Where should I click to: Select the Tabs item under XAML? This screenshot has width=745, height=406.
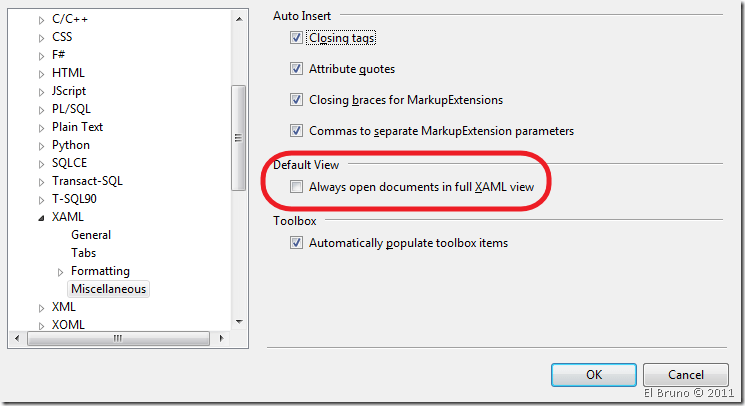tap(84, 253)
